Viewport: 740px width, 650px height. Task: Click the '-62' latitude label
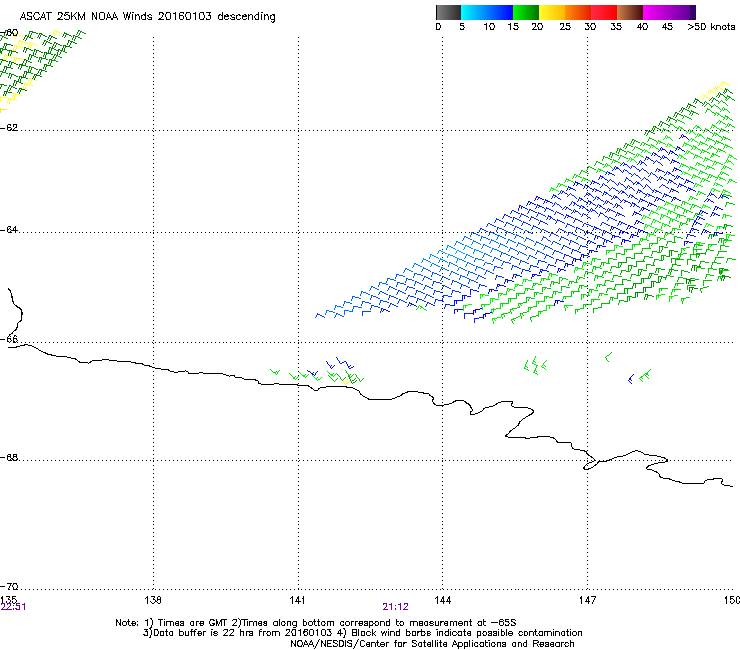[x=9, y=128]
